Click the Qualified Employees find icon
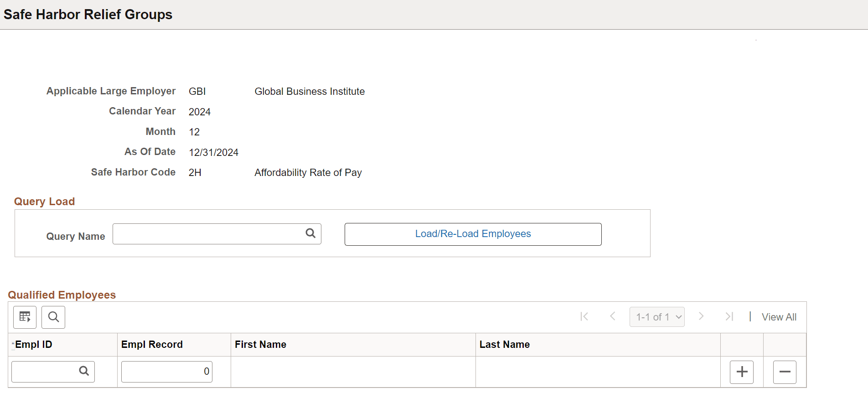The height and width of the screenshot is (393, 868). (x=53, y=317)
